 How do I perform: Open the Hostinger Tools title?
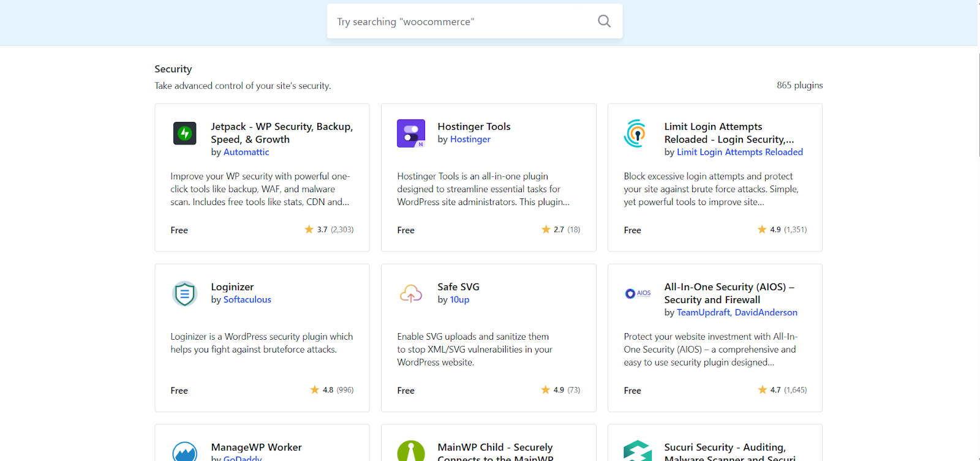pyautogui.click(x=474, y=127)
